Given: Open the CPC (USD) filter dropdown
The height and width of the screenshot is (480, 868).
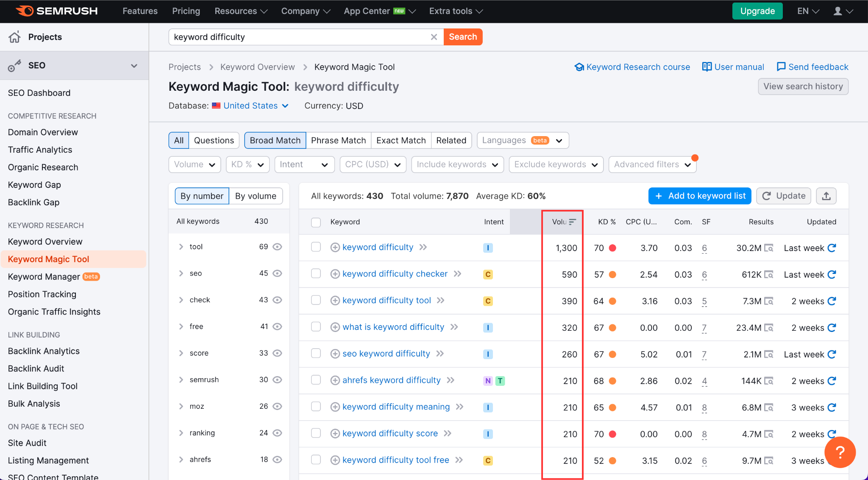Looking at the screenshot, I should click(373, 165).
